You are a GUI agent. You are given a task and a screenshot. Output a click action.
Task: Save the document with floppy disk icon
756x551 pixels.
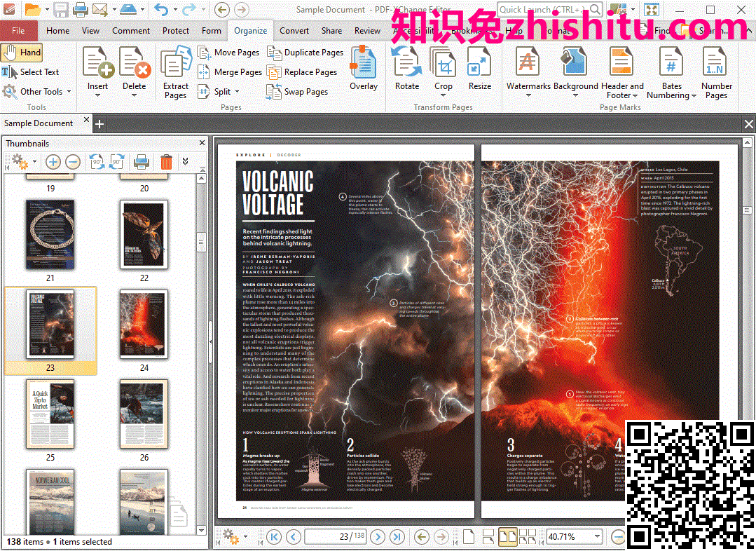pos(61,9)
